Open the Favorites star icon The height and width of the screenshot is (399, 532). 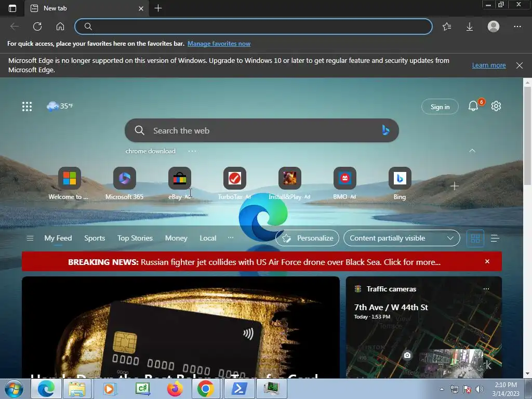pos(447,26)
